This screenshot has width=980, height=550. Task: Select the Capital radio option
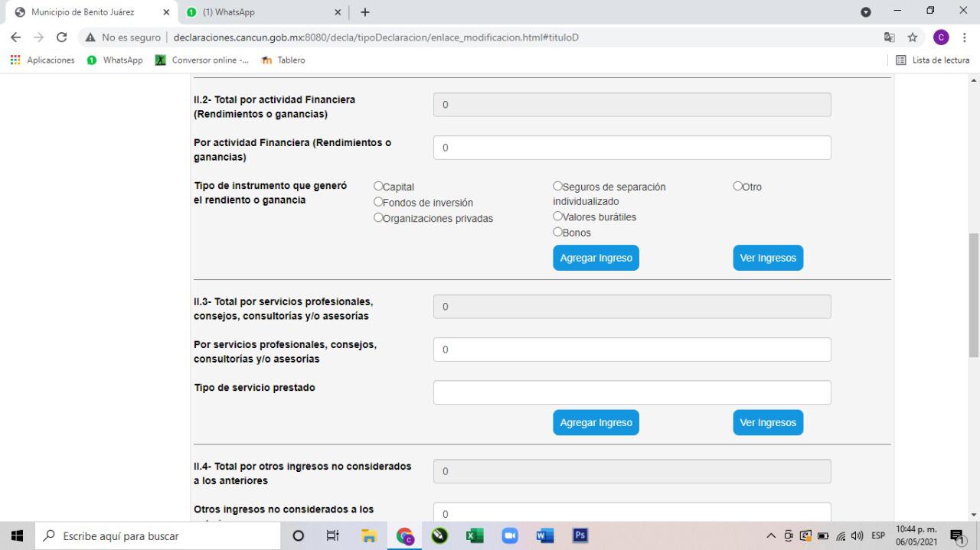(378, 186)
